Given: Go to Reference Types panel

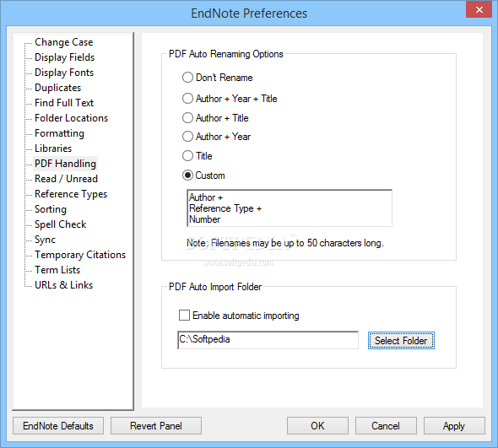Looking at the screenshot, I should tap(71, 194).
